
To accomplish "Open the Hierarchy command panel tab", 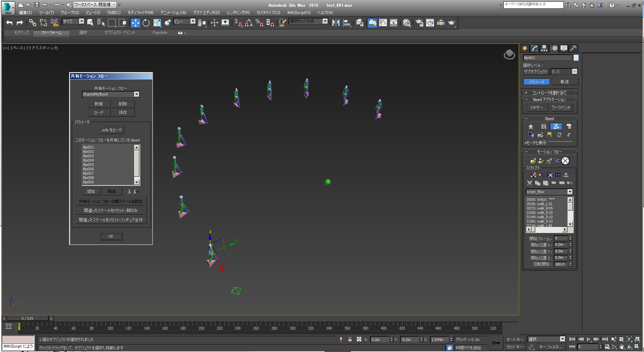I will pyautogui.click(x=544, y=48).
